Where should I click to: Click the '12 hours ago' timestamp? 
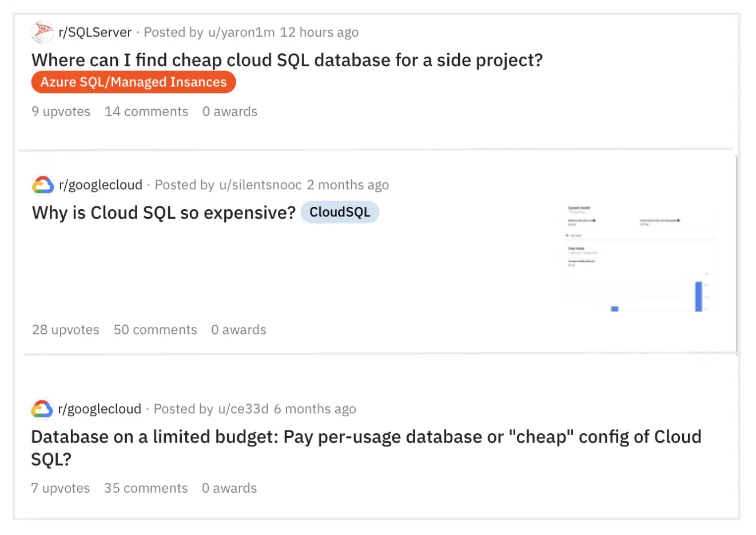point(319,32)
